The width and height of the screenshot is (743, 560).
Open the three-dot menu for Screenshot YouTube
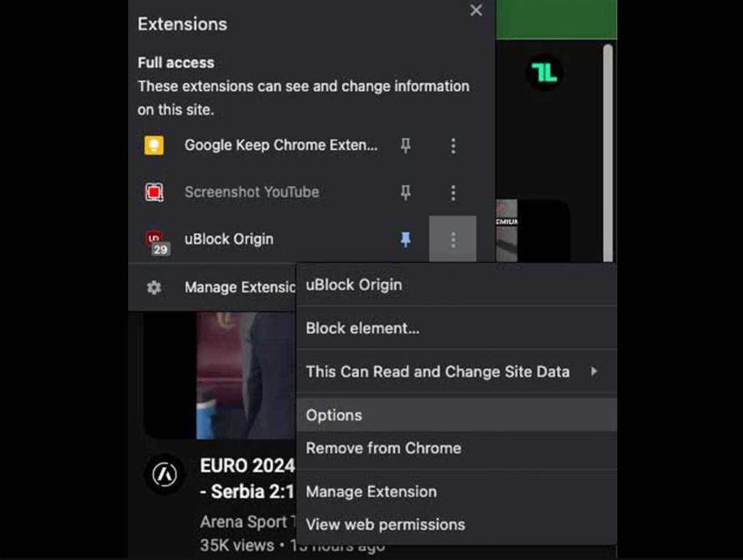[x=453, y=192]
